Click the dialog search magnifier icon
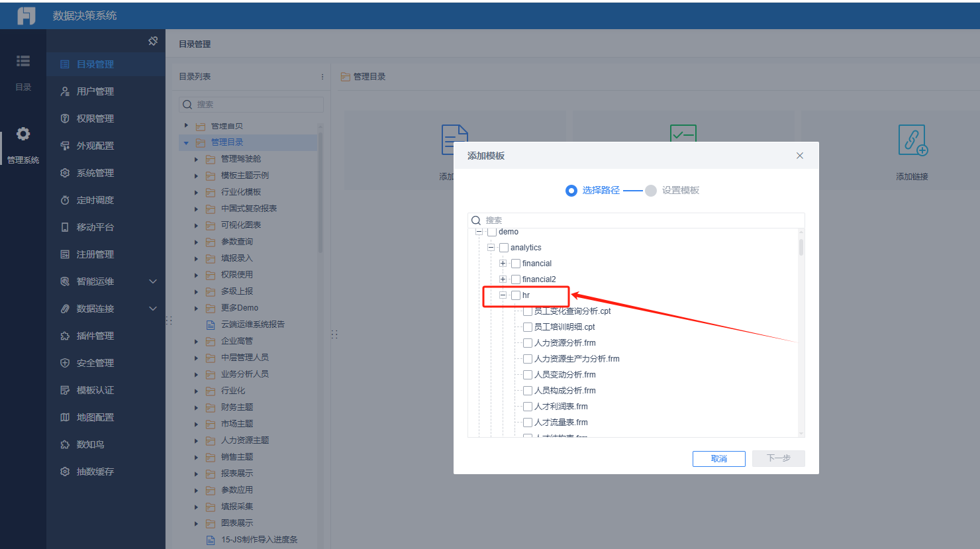 [x=476, y=221]
